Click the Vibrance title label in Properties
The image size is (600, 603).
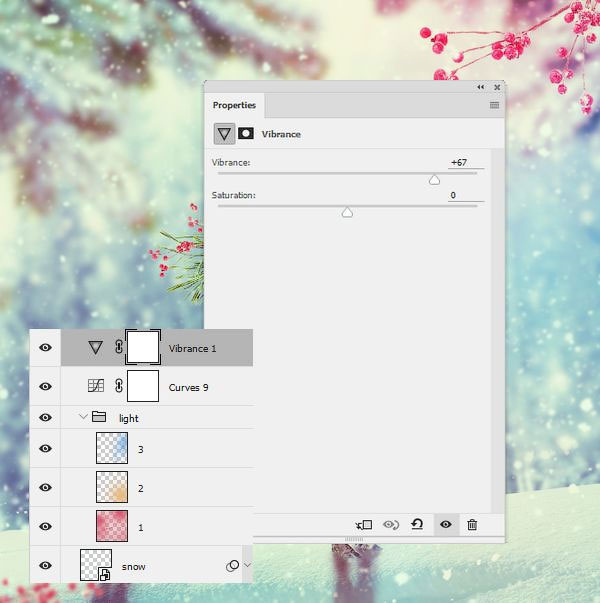(281, 134)
